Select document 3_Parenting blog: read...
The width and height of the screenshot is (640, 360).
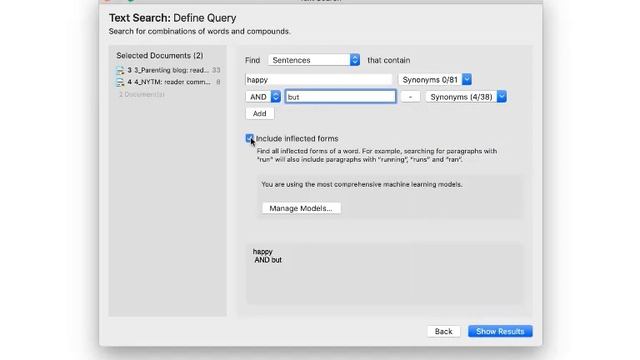[168, 70]
